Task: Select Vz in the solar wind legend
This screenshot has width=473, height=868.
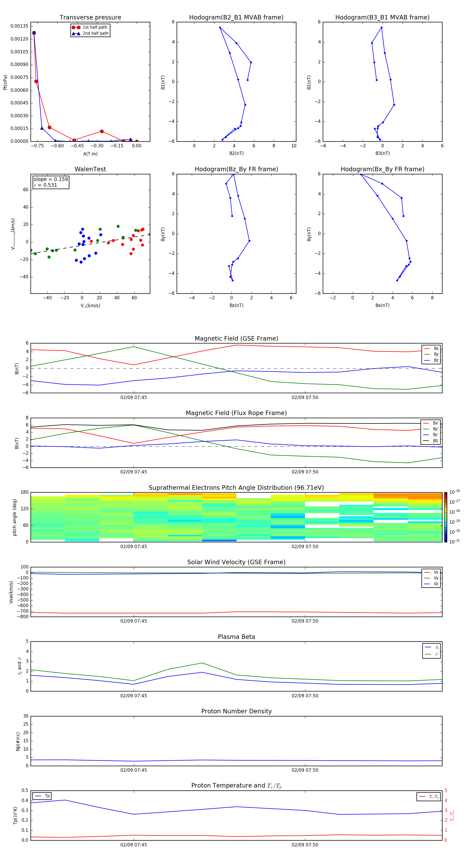Action: (431, 584)
